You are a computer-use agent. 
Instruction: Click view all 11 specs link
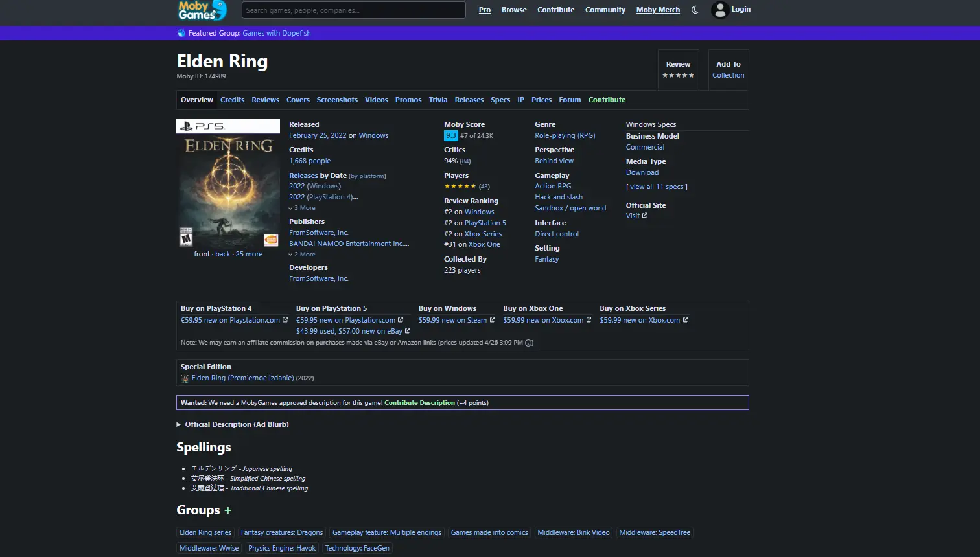[657, 187]
